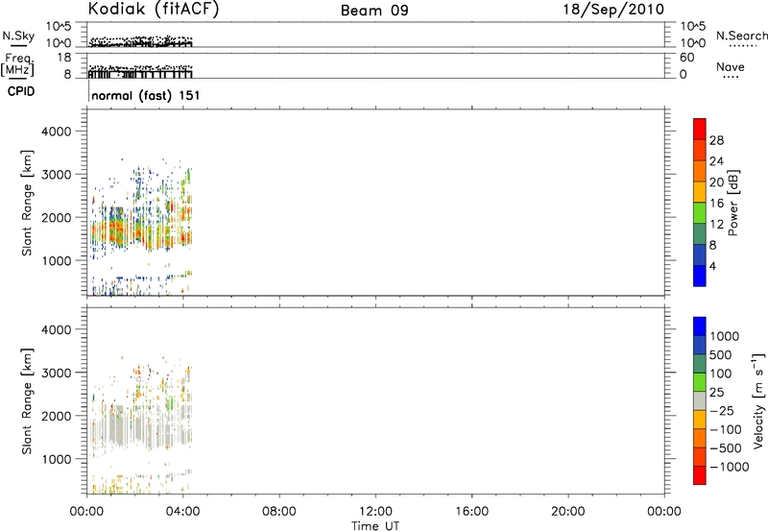
Task: Click the 'Freq. [MHz]' axis label
Action: pos(17,65)
